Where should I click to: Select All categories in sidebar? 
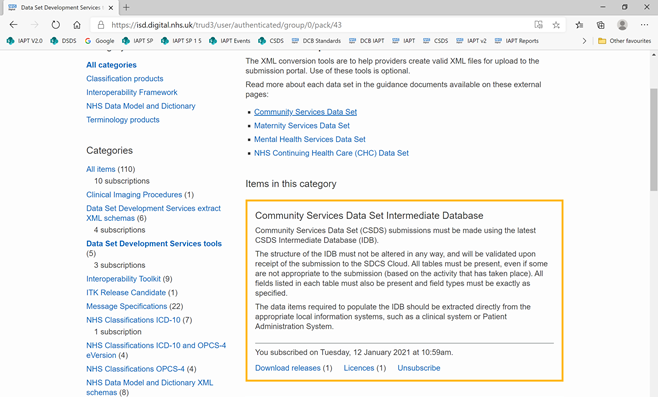point(111,65)
